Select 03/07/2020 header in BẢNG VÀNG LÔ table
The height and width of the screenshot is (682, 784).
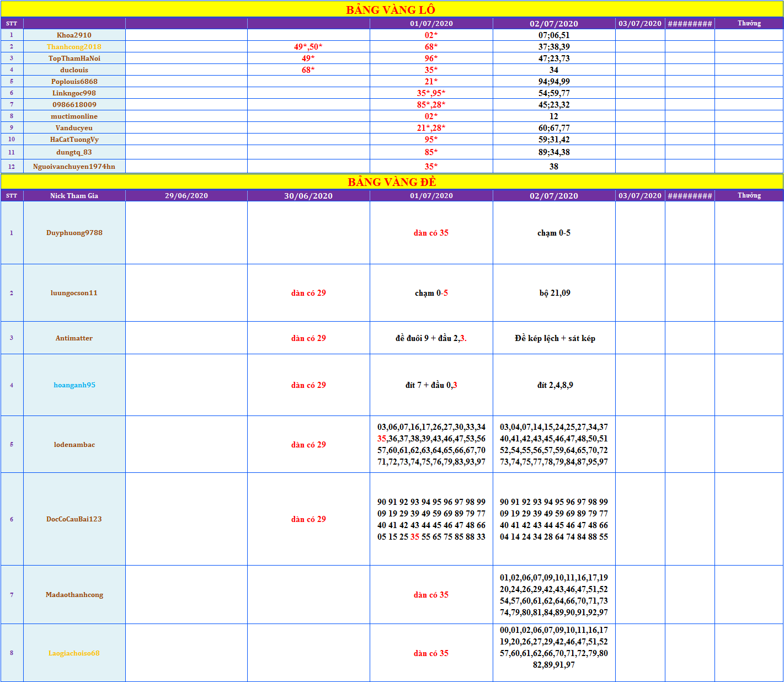[x=640, y=23]
